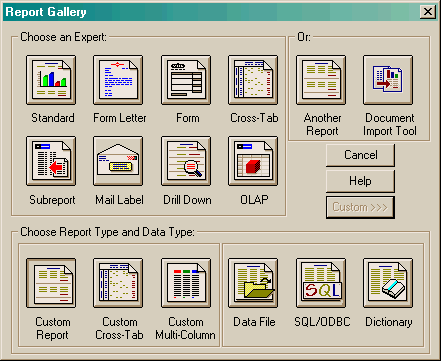Select the Dictionary data type
The width and height of the screenshot is (442, 362).
[x=388, y=283]
